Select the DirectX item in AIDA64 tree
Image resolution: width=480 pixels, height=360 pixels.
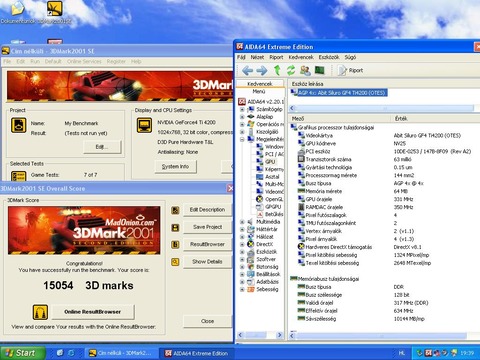point(264,244)
